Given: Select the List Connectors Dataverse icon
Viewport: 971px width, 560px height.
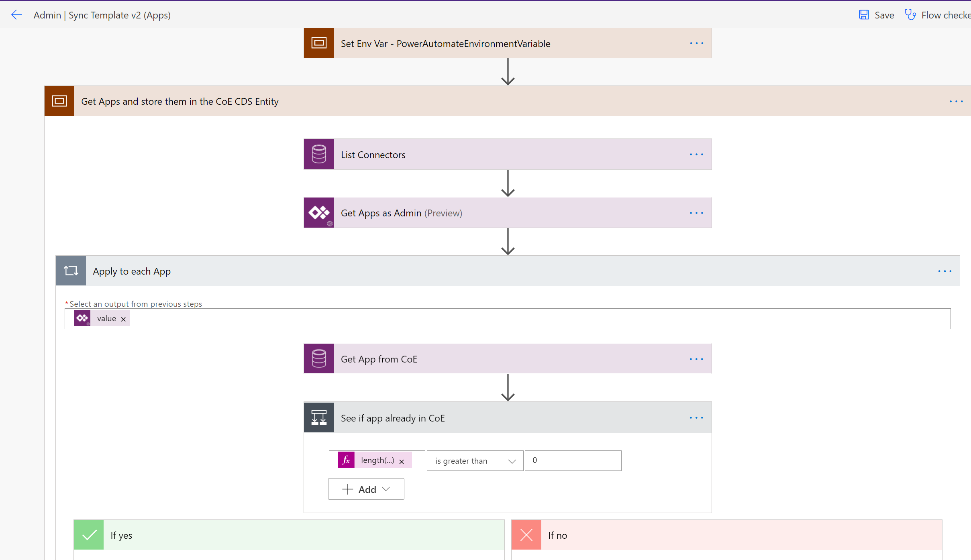Looking at the screenshot, I should click(x=318, y=154).
